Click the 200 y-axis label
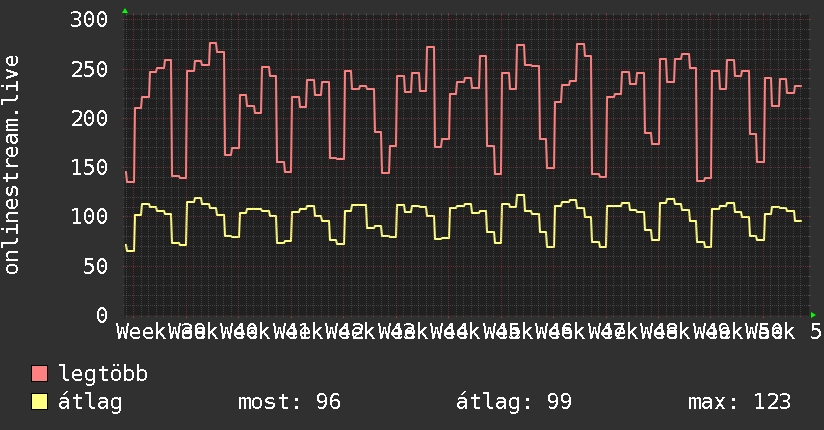824x430 pixels. click(89, 118)
